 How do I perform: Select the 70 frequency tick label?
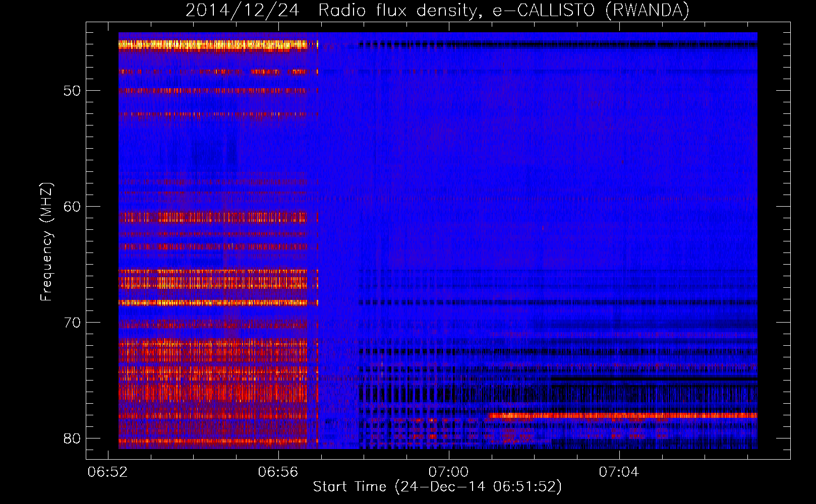(72, 322)
